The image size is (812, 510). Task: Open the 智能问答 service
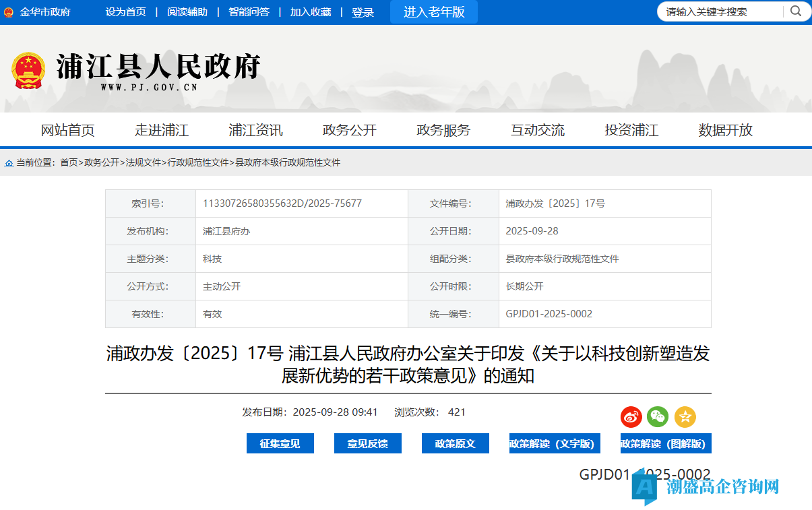(249, 11)
